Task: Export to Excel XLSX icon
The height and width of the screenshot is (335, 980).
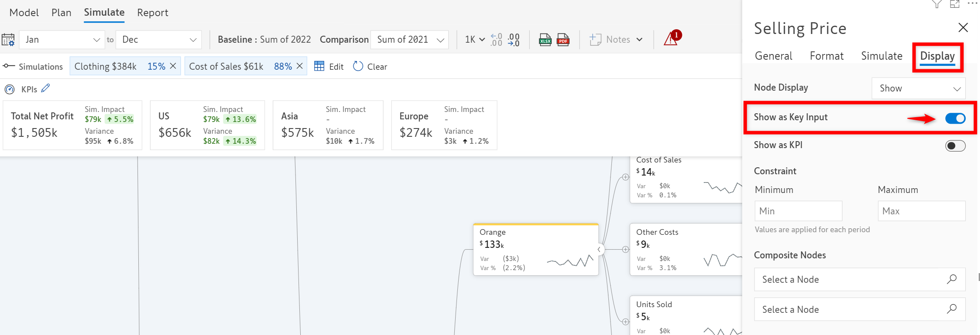Action: click(x=545, y=40)
